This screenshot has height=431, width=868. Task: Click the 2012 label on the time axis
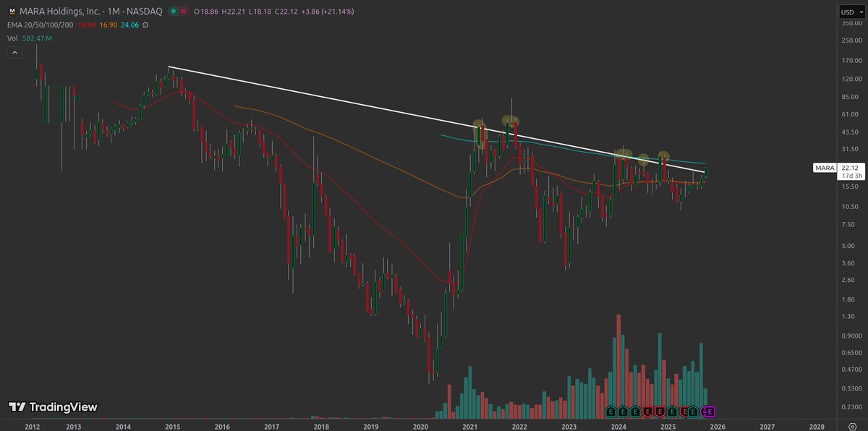pos(32,427)
